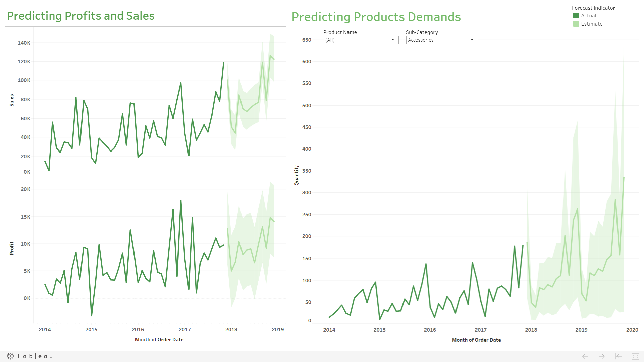Image resolution: width=644 pixels, height=362 pixels.
Task: Select the Profit axis label
Action: 12,248
